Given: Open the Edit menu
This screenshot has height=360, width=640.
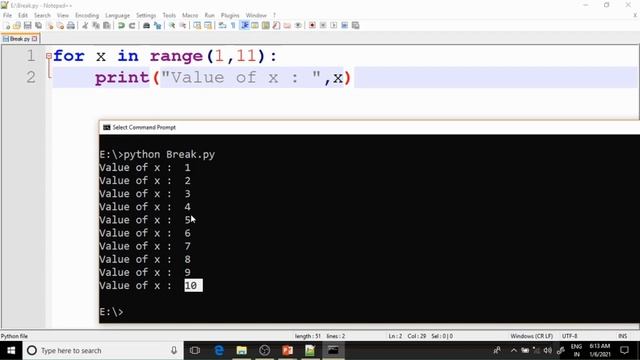Looking at the screenshot, I should (23, 15).
